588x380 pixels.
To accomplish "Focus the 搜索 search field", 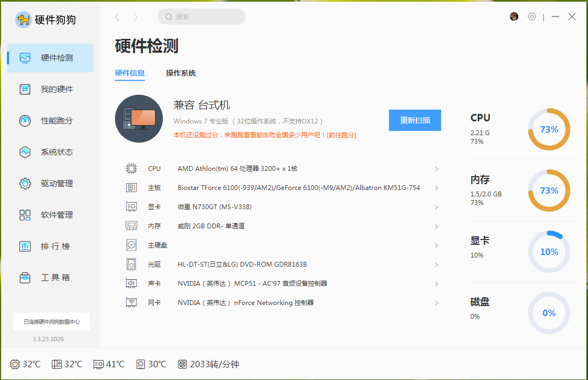I will click(x=201, y=16).
